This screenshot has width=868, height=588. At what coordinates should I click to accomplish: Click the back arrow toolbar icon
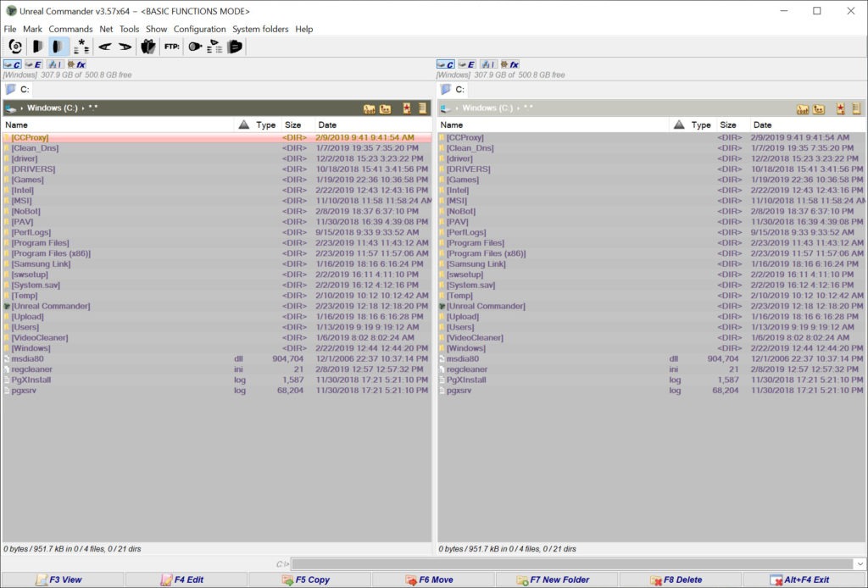click(104, 47)
